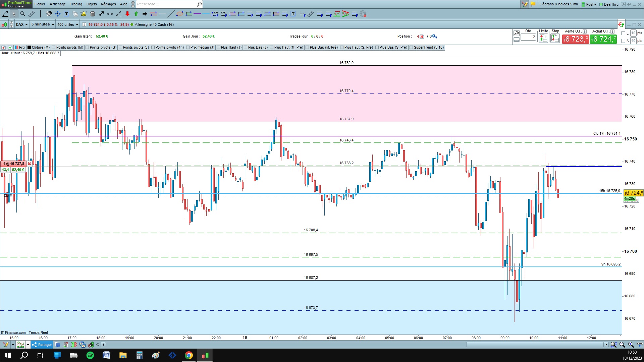
Task: Click the black Clôture (M) color swatch
Action: coord(29,48)
